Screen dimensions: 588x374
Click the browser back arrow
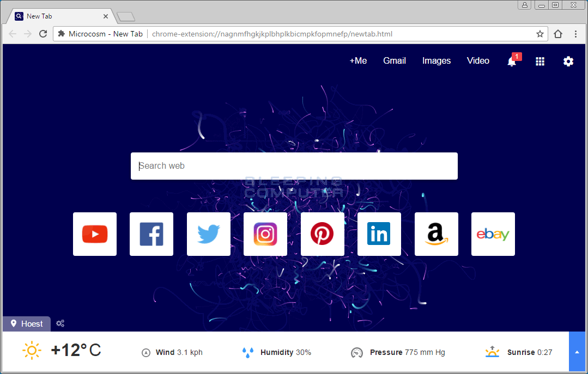(x=13, y=34)
